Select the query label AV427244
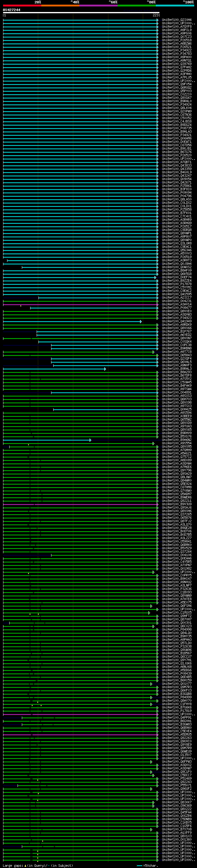Image resolution: width=197 pixels, height=868 pixels. pyautogui.click(x=11, y=10)
